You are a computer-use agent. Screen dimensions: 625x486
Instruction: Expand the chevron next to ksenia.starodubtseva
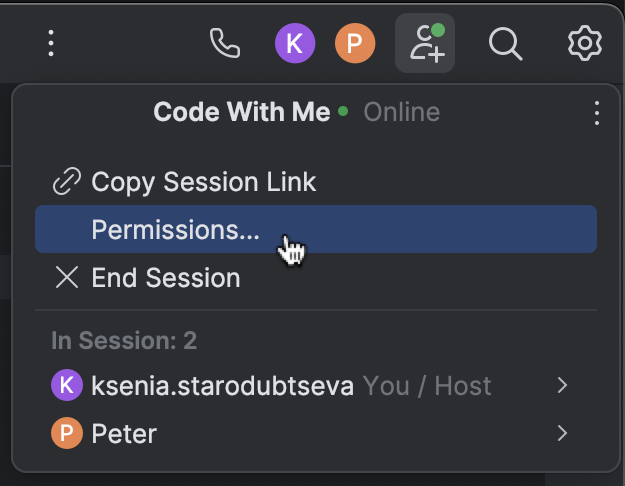click(562, 385)
